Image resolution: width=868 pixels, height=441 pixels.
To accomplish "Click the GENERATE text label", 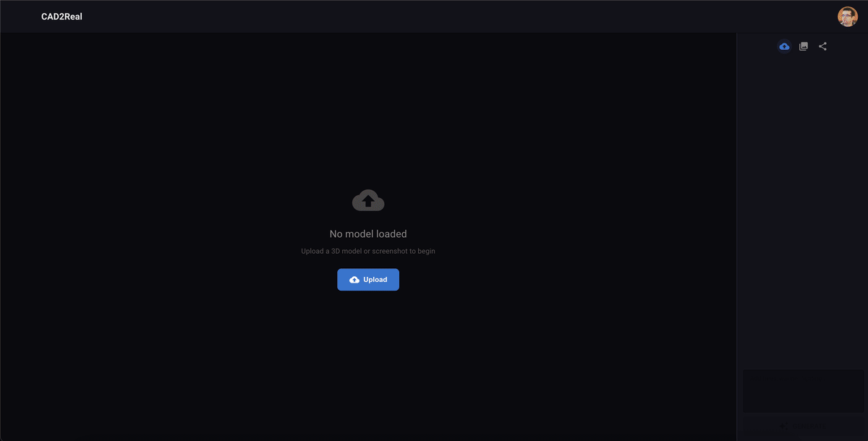I will (810, 427).
